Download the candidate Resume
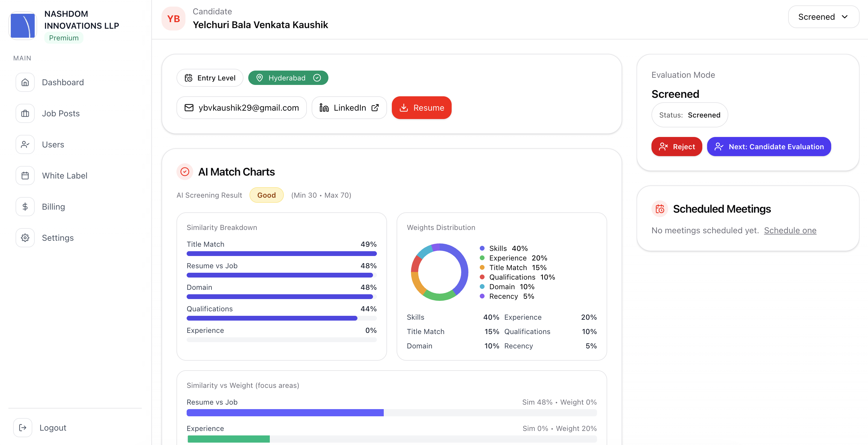The image size is (868, 445). 421,108
